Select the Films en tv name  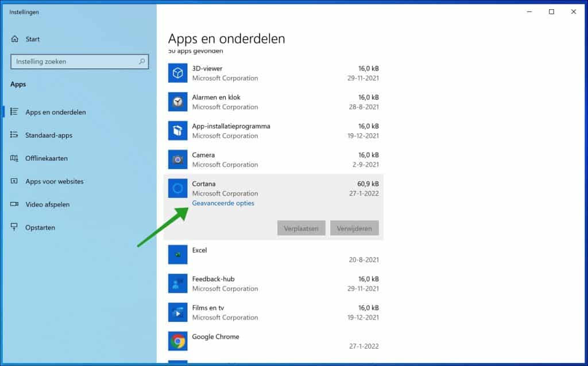point(208,308)
